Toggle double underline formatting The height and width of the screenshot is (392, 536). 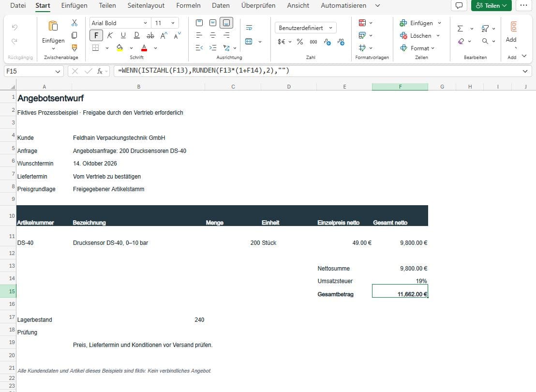tap(137, 35)
